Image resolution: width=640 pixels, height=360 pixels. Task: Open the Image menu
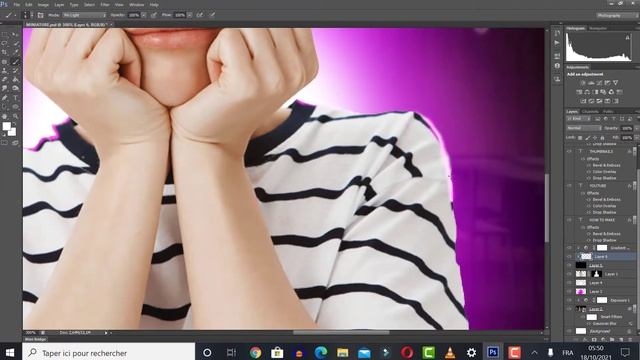point(43,5)
